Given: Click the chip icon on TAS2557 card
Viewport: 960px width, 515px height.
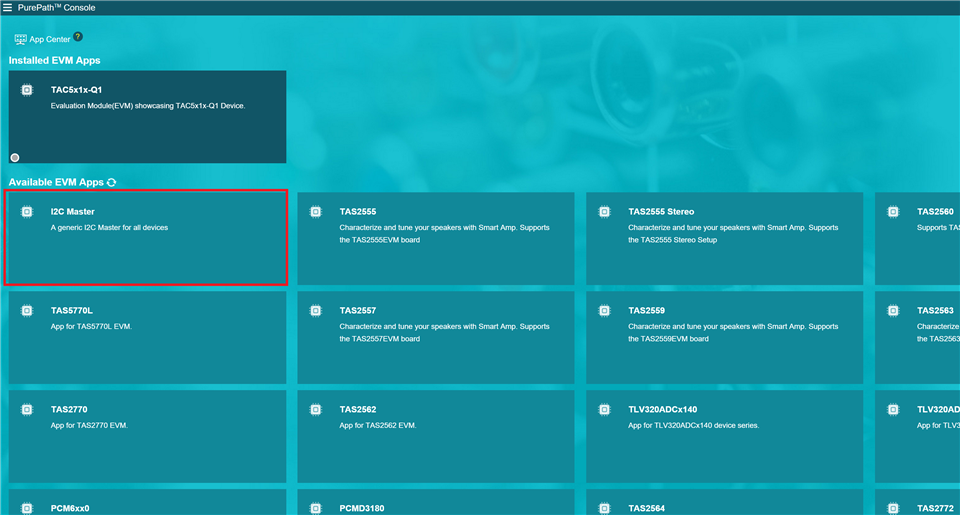Looking at the screenshot, I should [x=316, y=310].
